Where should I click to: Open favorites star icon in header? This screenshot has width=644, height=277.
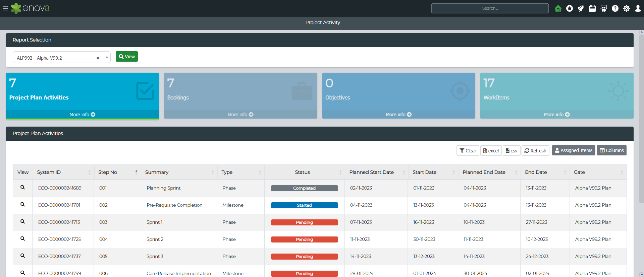click(x=570, y=8)
